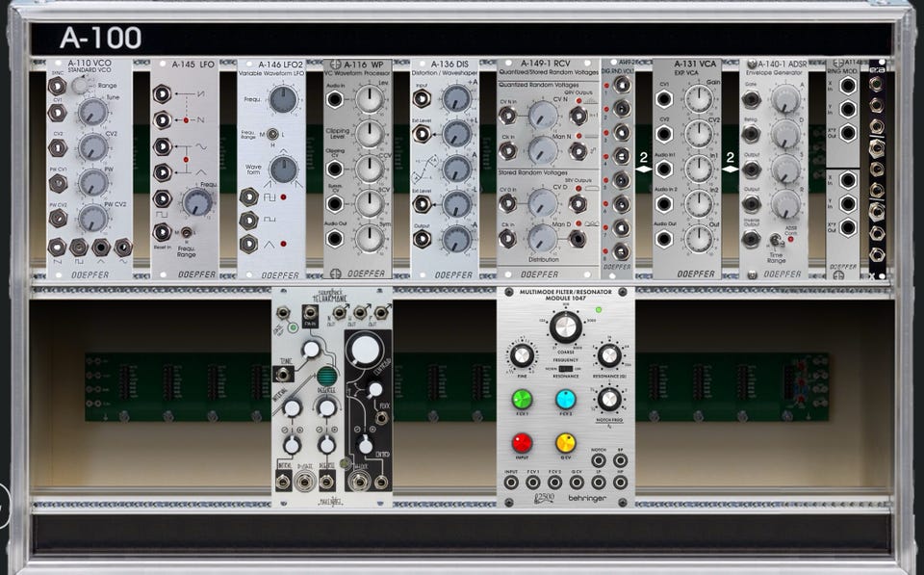Click the green display on Telharmonic
The height and width of the screenshot is (575, 924).
tap(327, 377)
